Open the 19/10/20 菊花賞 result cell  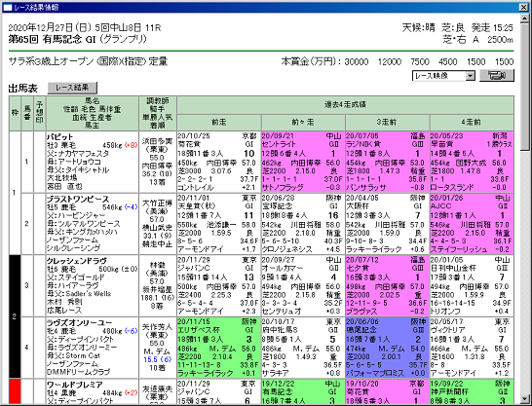tap(387, 391)
